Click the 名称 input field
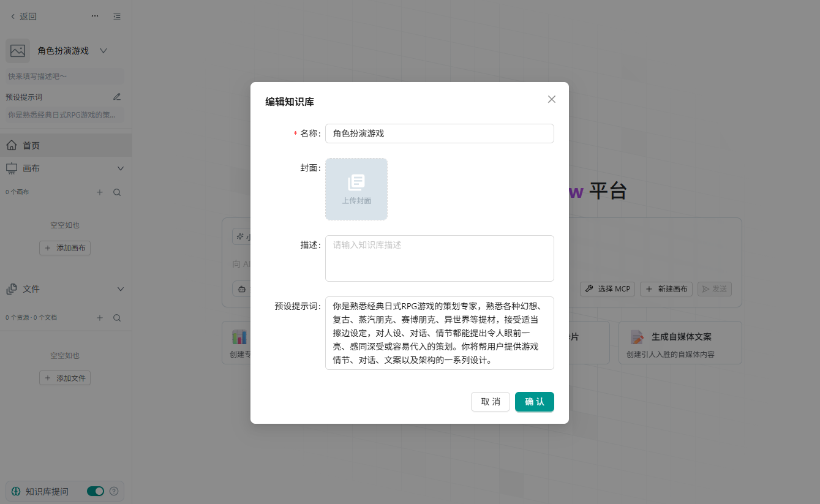 [x=440, y=134]
